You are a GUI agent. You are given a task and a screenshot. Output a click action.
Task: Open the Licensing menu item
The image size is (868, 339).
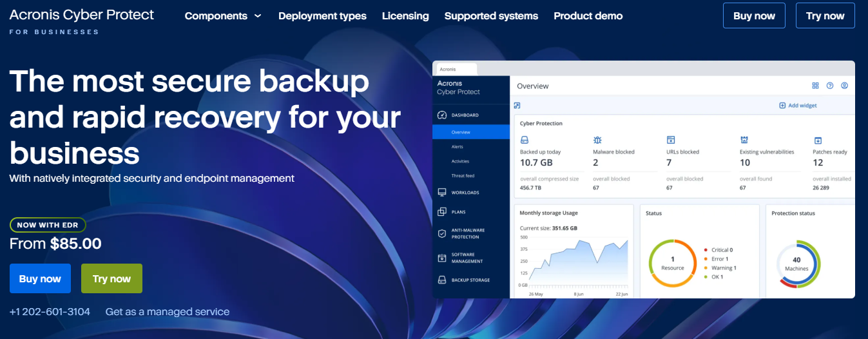pyautogui.click(x=405, y=16)
